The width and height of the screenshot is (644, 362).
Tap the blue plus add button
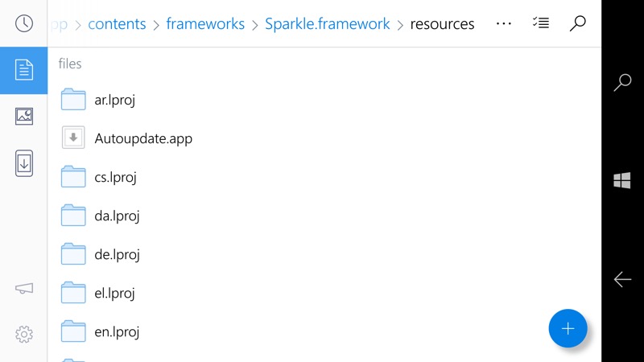(568, 328)
